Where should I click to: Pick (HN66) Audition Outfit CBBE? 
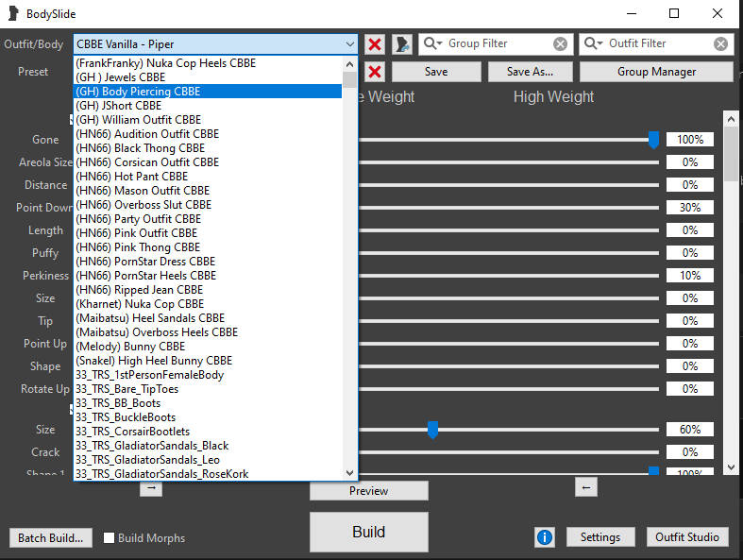208,134
